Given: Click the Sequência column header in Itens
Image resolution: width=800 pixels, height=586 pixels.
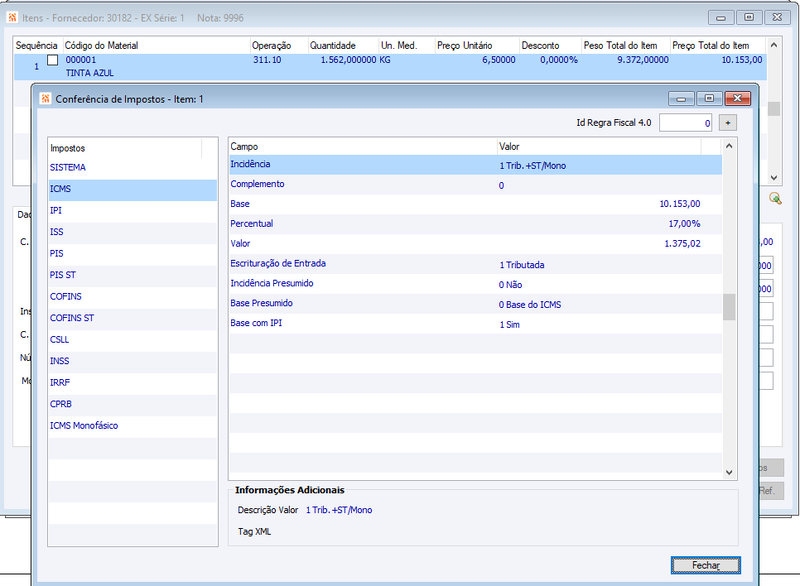Looking at the screenshot, I should 37,46.
